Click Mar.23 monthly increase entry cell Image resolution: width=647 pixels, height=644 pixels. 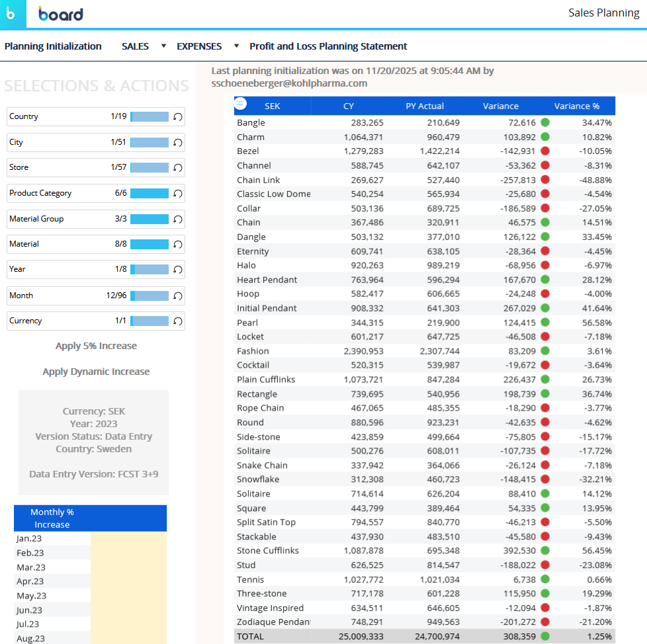(129, 567)
